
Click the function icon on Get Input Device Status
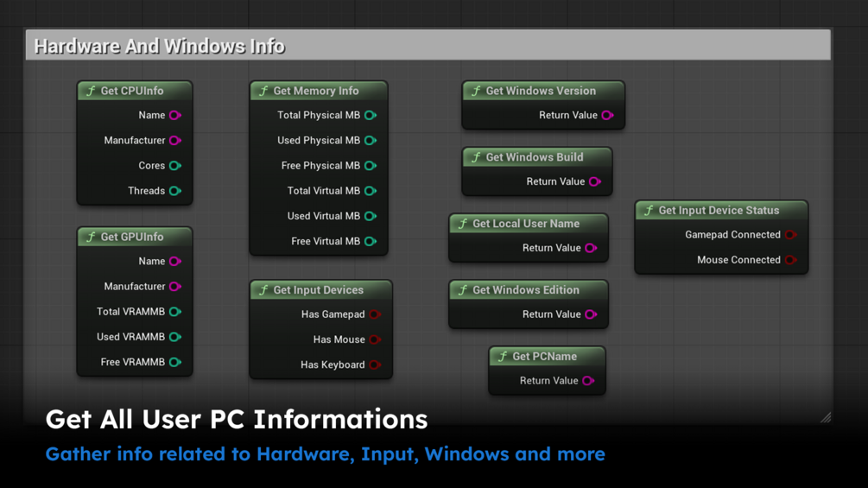[x=649, y=210]
